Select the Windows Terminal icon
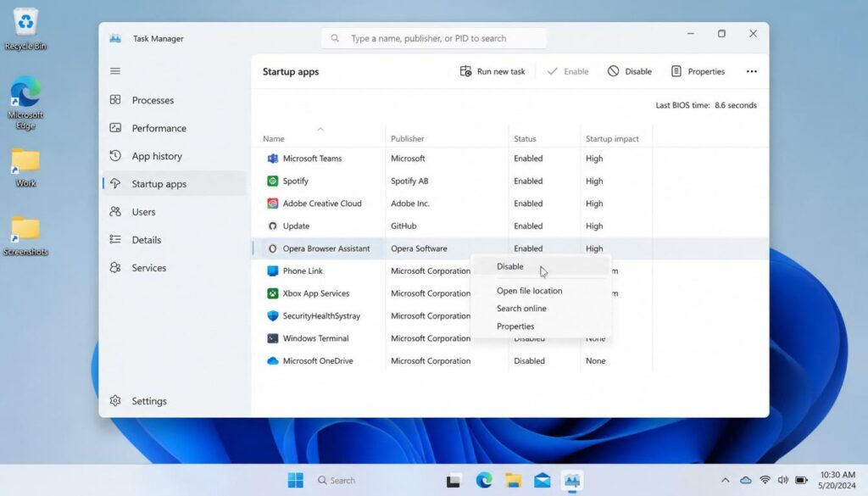 (272, 338)
